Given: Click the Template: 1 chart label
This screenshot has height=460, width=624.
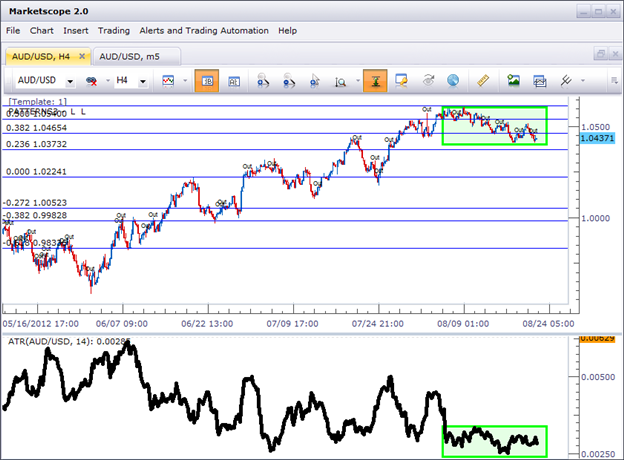Looking at the screenshot, I should click(37, 101).
